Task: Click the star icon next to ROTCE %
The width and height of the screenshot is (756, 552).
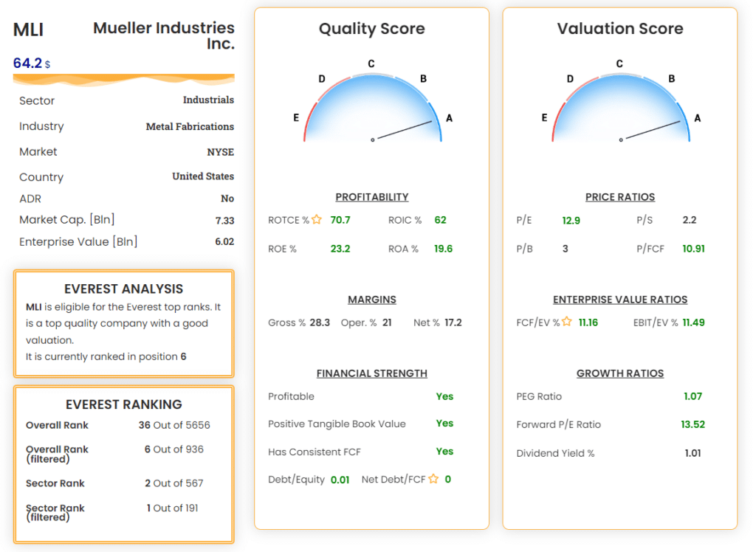Action: tap(317, 220)
